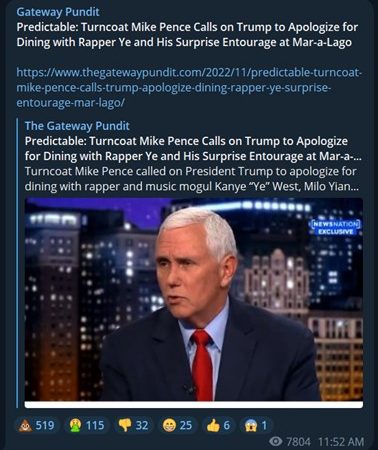Image resolution: width=378 pixels, height=450 pixels.
Task: Click the vertical quote bar beside link preview
Action: [17, 264]
